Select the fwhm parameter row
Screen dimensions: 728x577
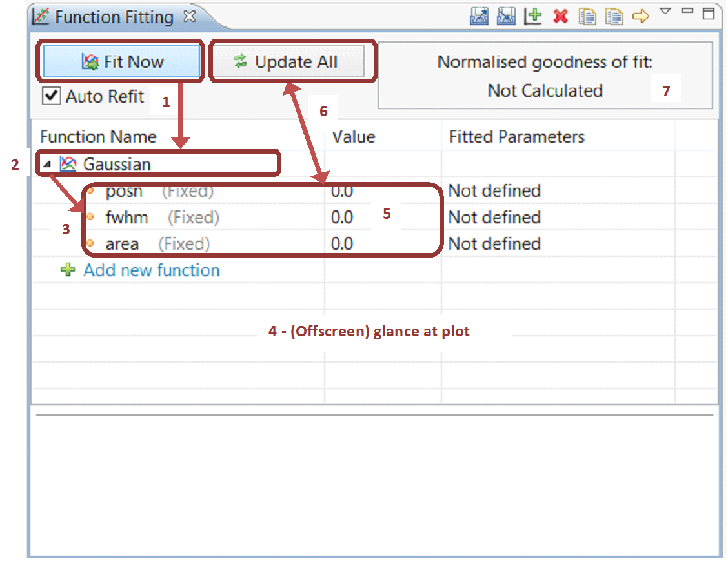coord(126,218)
